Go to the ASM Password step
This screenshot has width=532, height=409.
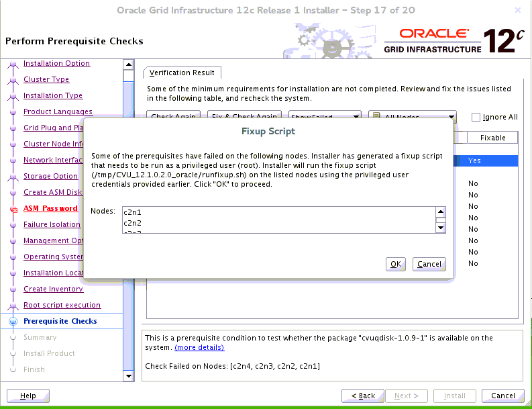tap(50, 208)
